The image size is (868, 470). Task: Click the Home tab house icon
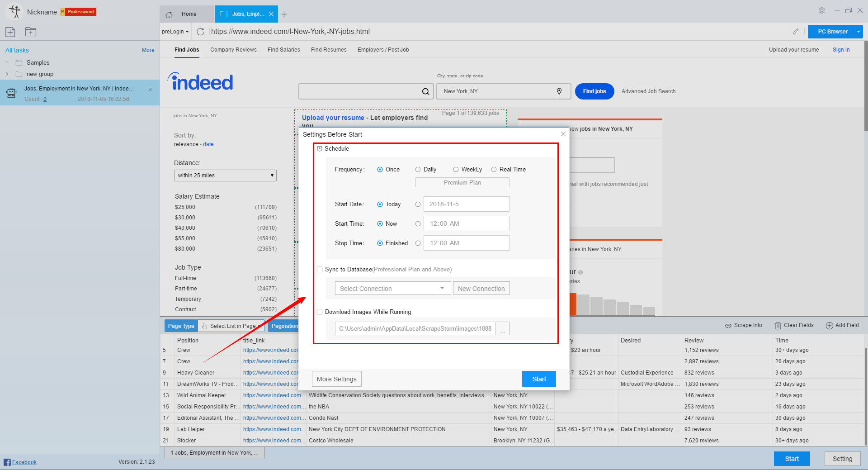(x=169, y=14)
